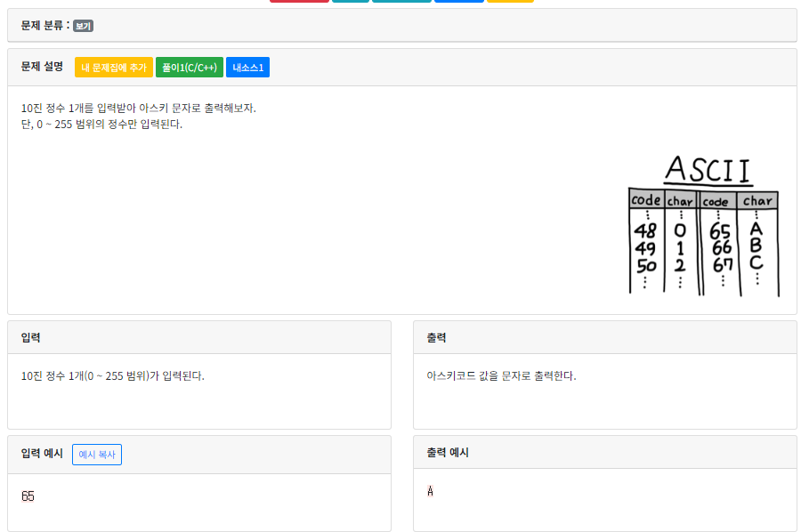Screen dimensions: 801x532
Task: Click the 예시 복사 copy example button
Action: 96,454
